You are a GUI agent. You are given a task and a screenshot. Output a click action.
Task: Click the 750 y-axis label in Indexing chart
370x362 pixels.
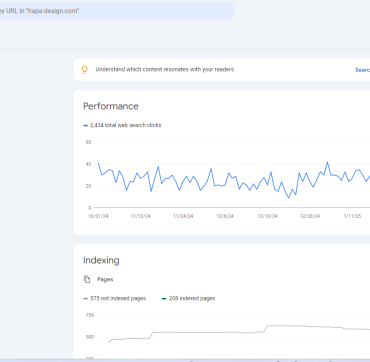click(x=90, y=315)
